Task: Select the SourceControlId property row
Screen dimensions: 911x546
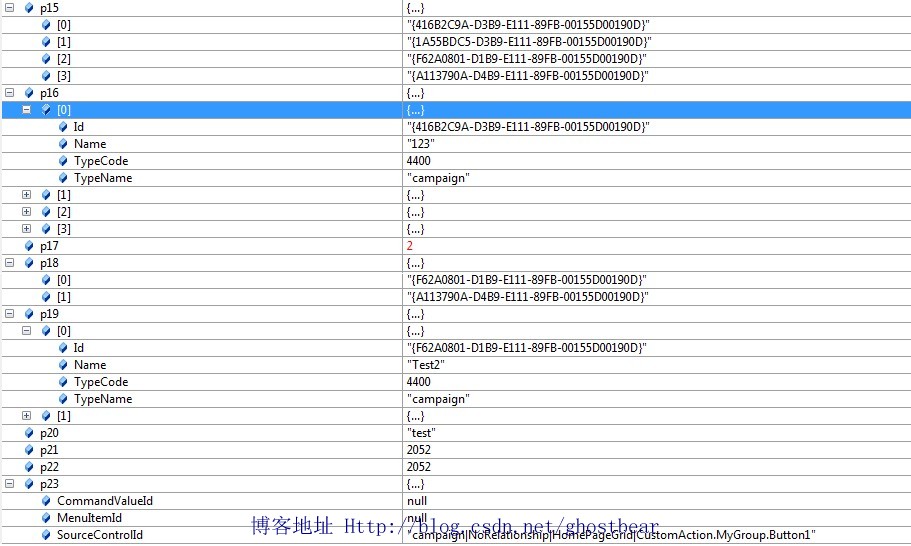Action: click(x=100, y=535)
